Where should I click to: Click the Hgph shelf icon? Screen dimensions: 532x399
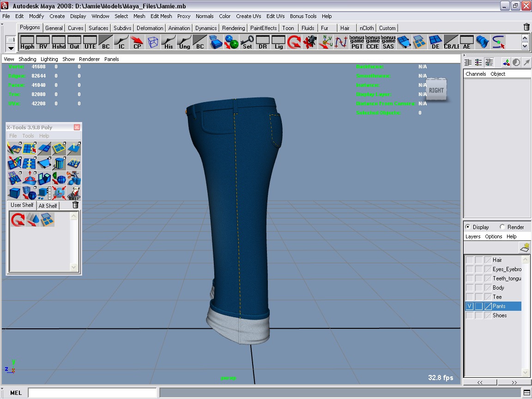27,42
